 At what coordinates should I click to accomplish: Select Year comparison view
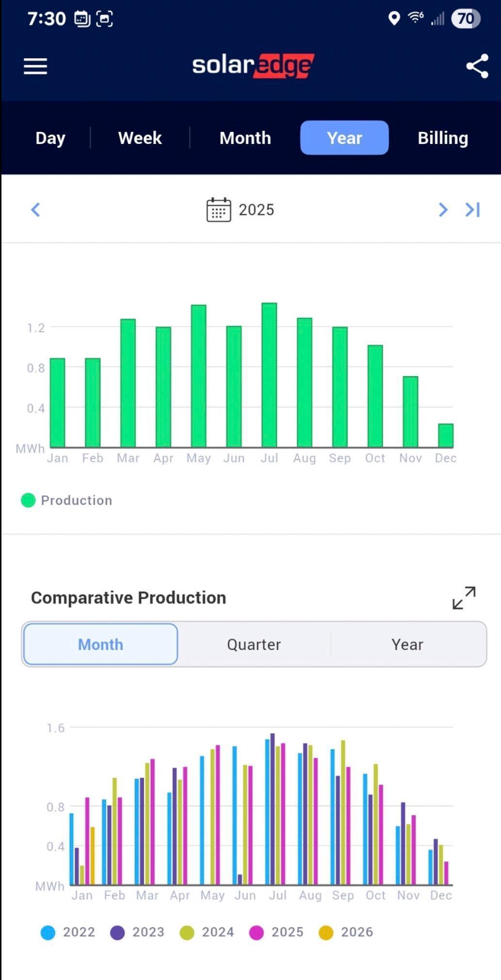[407, 645]
